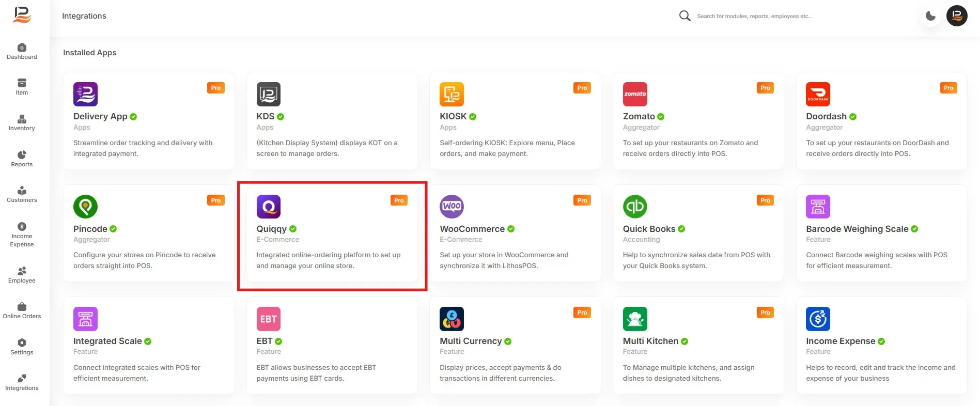Screen dimensions: 980x406
Task: Select the Doordash app icon
Action: pyautogui.click(x=818, y=94)
